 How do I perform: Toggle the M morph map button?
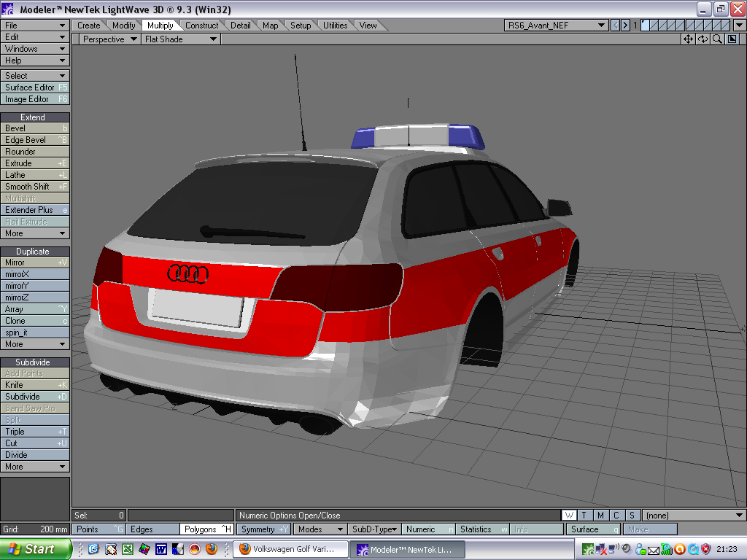tap(600, 516)
